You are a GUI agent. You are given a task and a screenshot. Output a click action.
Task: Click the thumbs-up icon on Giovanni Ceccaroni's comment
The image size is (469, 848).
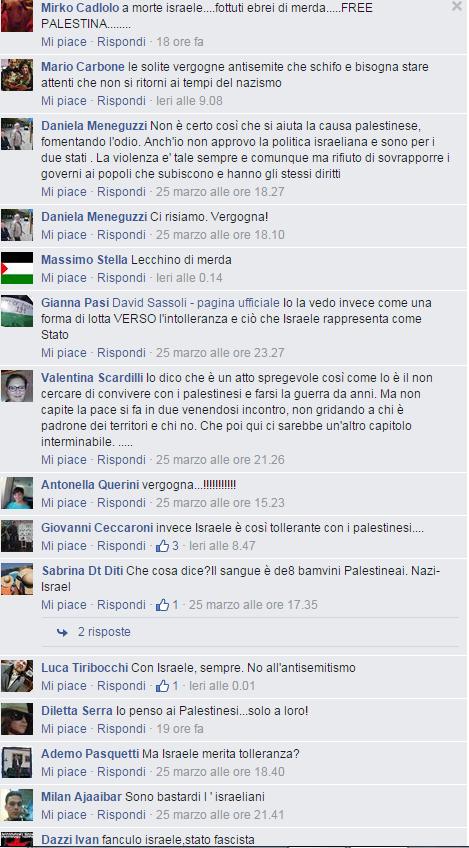162,546
